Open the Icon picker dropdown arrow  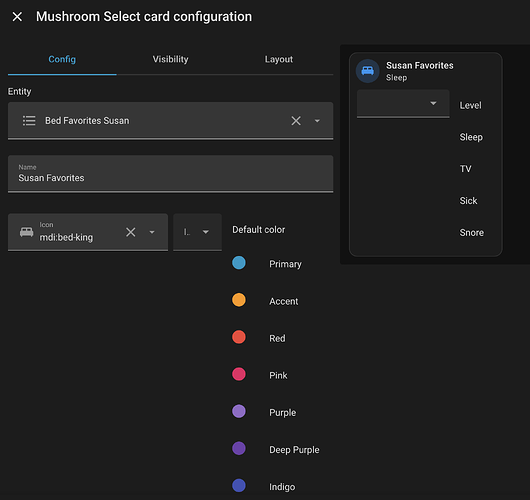coord(152,232)
